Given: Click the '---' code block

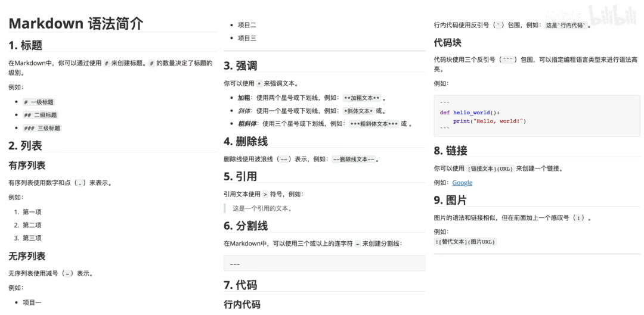Looking at the screenshot, I should [x=324, y=263].
